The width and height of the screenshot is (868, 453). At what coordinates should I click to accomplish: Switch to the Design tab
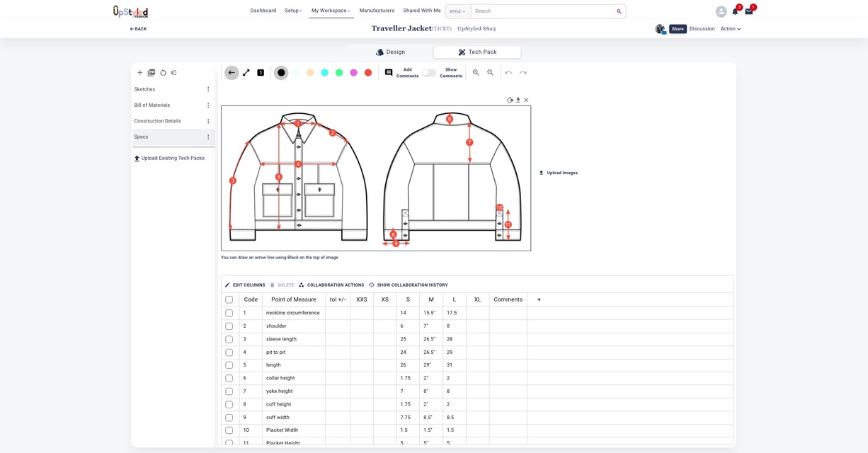click(390, 52)
